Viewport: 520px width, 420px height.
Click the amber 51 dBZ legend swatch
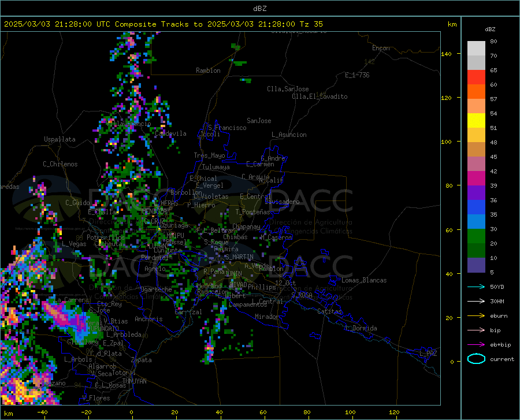click(x=476, y=135)
